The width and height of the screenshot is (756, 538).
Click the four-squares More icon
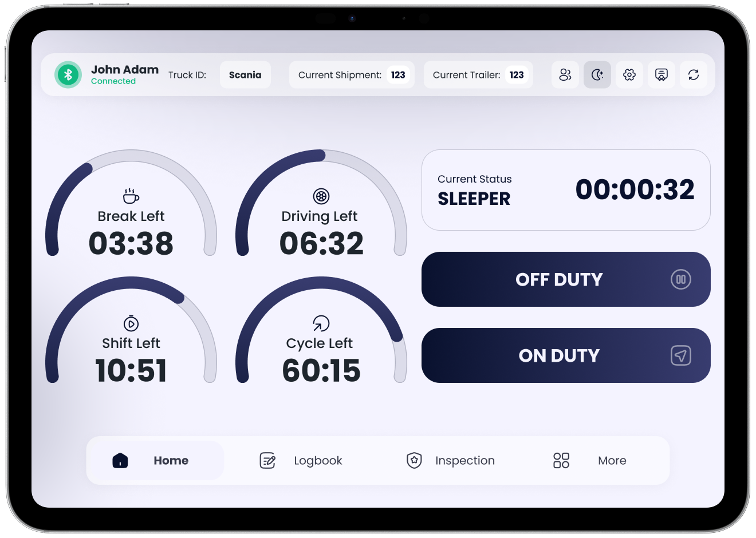561,460
